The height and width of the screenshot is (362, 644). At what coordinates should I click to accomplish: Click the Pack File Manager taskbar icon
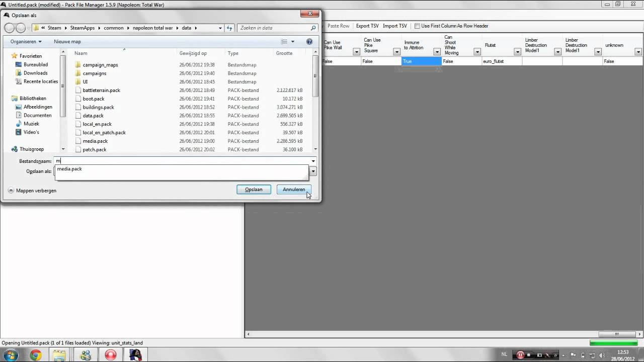pyautogui.click(x=135, y=355)
